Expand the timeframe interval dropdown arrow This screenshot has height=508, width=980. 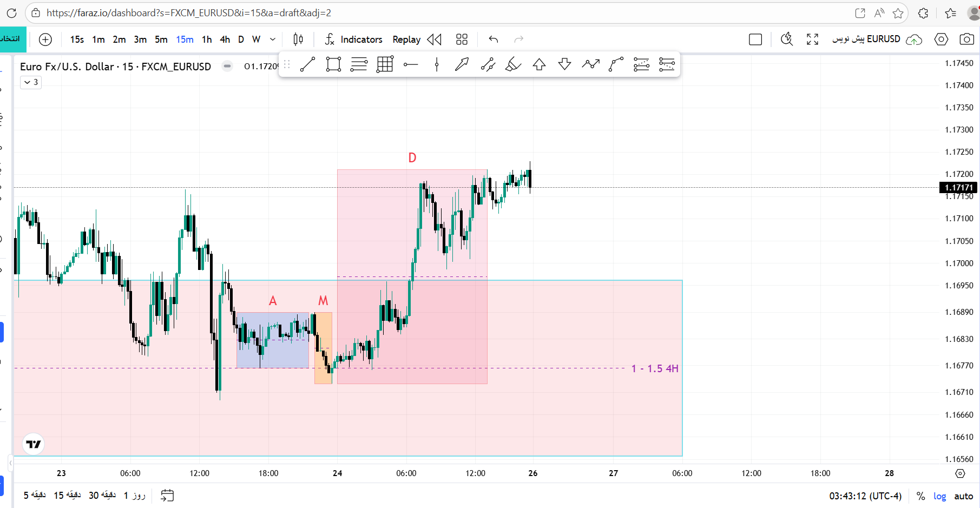point(273,39)
